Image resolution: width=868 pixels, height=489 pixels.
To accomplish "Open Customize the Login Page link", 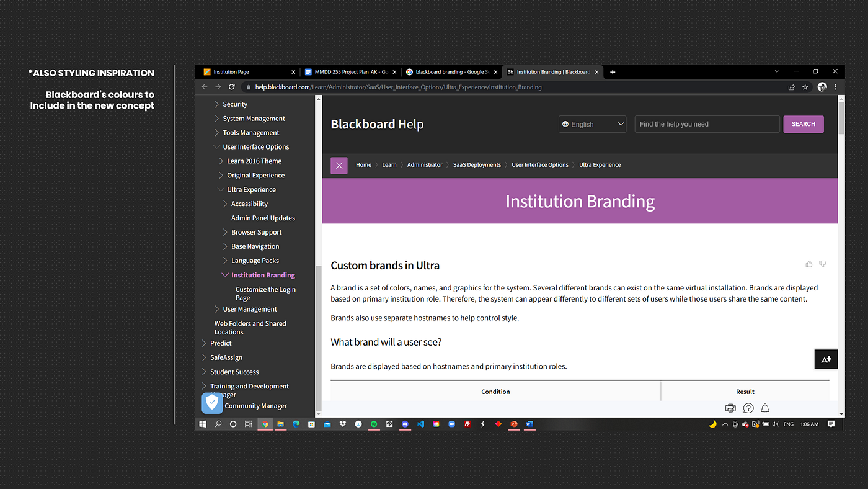I will pyautogui.click(x=265, y=294).
